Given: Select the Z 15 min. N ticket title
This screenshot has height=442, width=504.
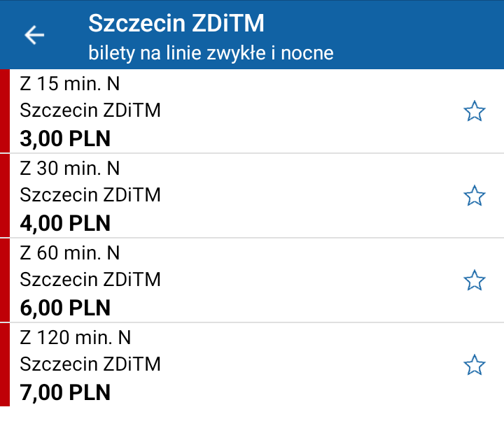Looking at the screenshot, I should 70,84.
